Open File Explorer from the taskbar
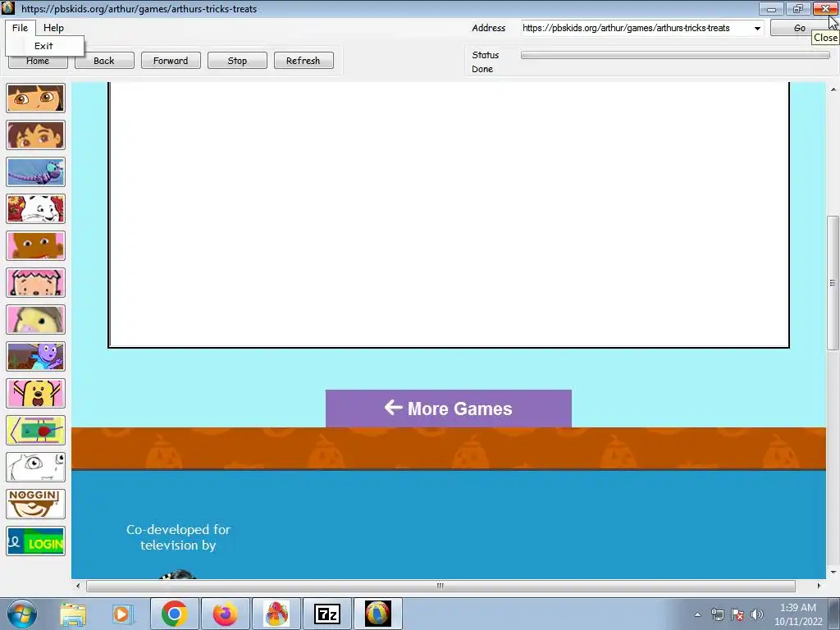 point(73,614)
